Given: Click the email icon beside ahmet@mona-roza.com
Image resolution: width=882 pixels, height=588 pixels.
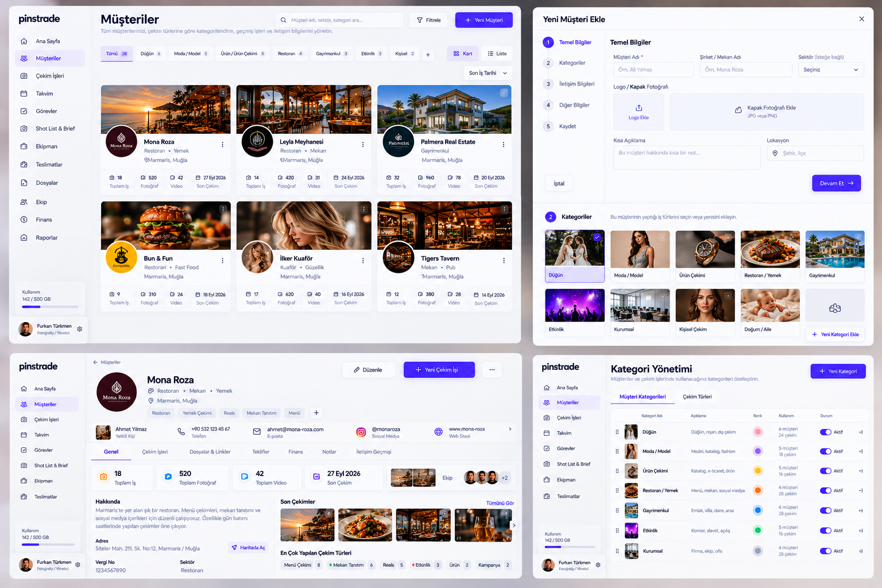Looking at the screenshot, I should click(257, 431).
